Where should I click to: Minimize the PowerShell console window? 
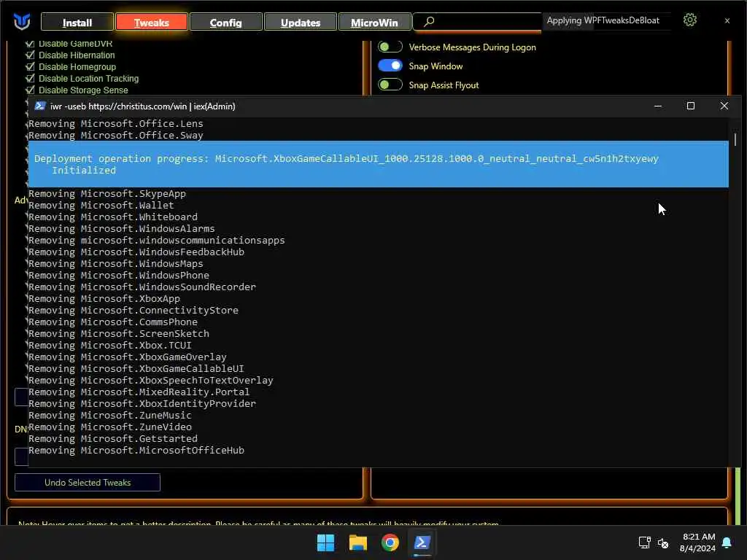pos(658,106)
